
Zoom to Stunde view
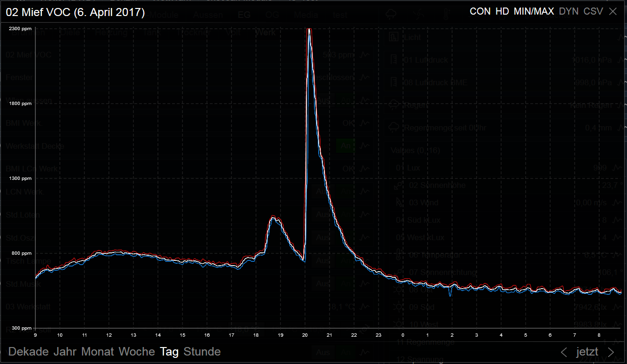coord(202,352)
